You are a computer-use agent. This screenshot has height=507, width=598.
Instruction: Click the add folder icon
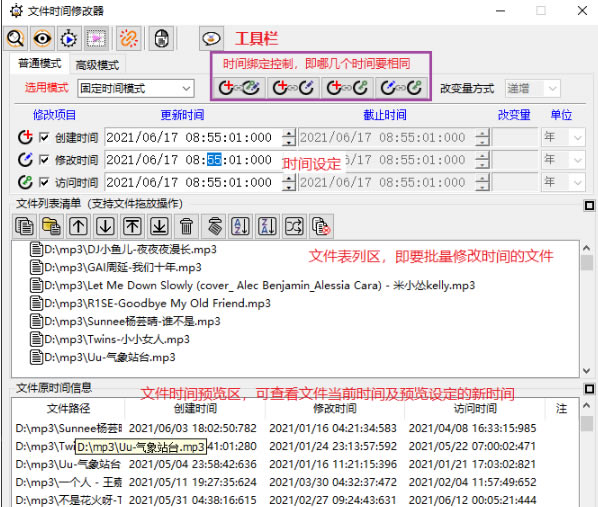pos(51,226)
